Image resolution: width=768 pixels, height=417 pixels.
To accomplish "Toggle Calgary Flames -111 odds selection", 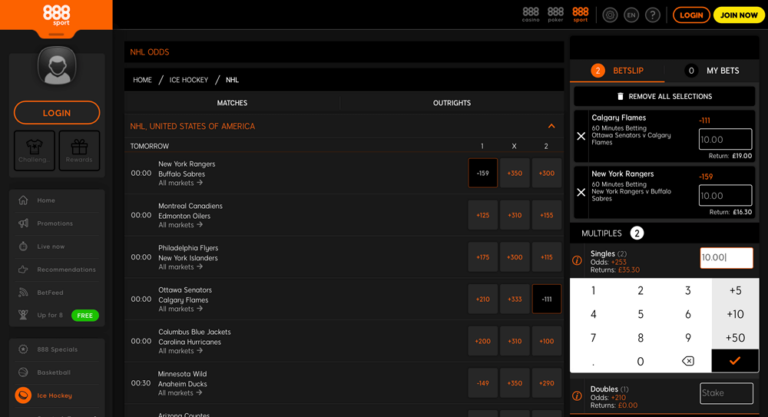I will pos(547,299).
